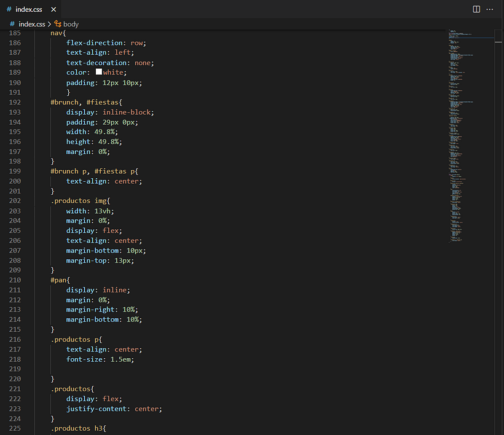Screen dimensions: 504x435
Task: Click 'display: inline-block;' declaration
Action: 110,112
